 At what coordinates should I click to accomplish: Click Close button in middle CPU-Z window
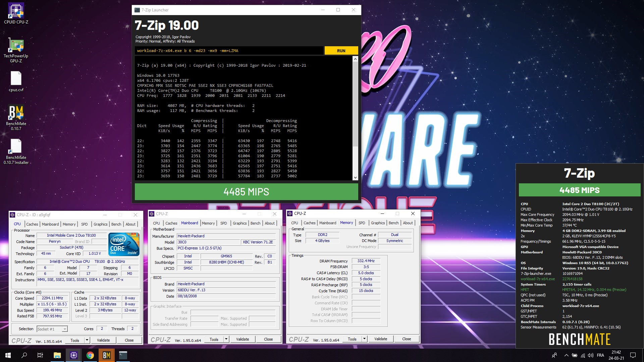(268, 339)
